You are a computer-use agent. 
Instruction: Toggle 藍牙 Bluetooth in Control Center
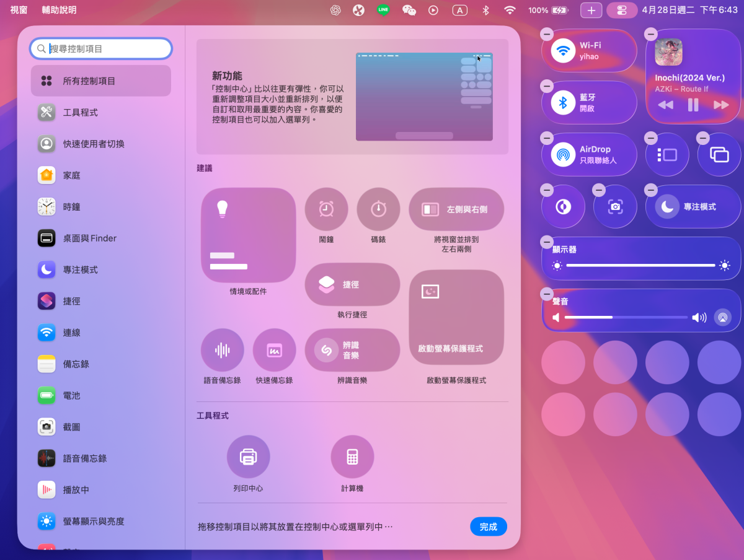589,103
